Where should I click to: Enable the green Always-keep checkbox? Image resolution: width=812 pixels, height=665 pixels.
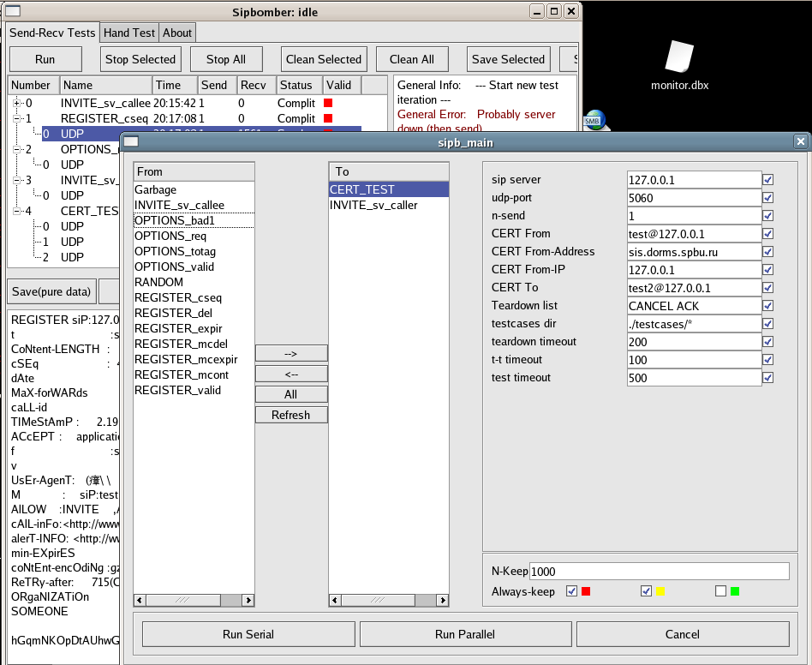point(720,591)
